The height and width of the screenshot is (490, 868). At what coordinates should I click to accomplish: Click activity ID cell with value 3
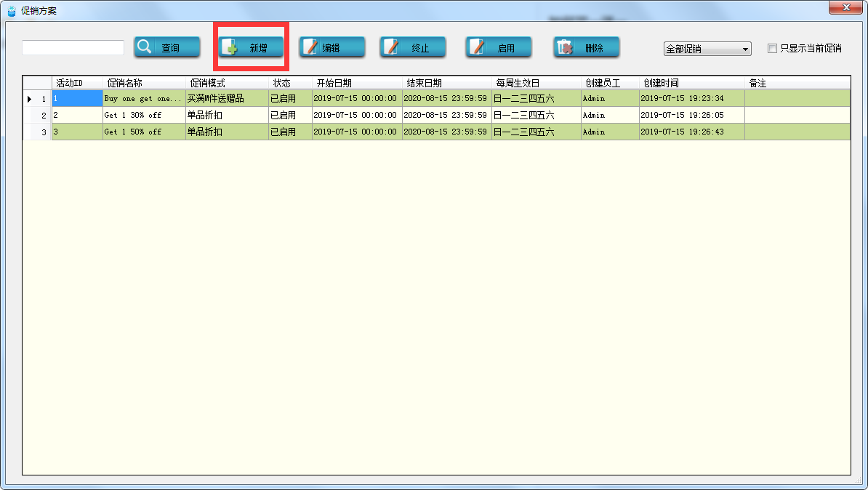click(77, 132)
